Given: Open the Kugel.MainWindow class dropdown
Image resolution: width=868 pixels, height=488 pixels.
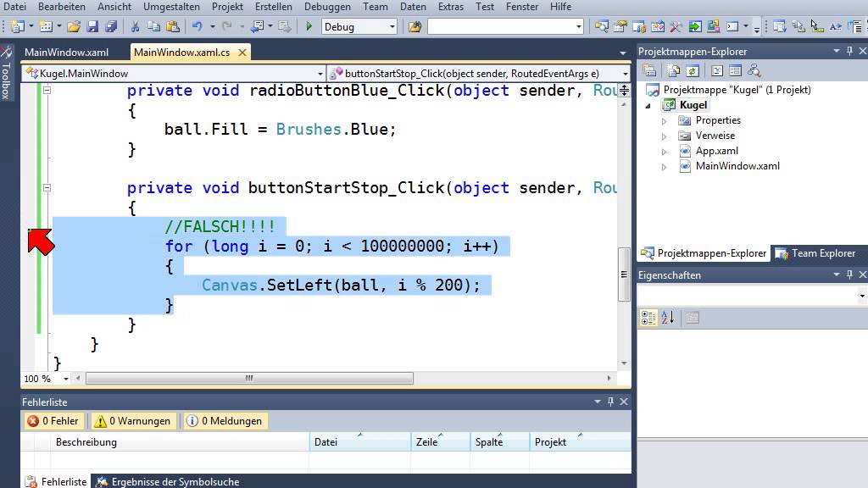Looking at the screenshot, I should coord(320,74).
